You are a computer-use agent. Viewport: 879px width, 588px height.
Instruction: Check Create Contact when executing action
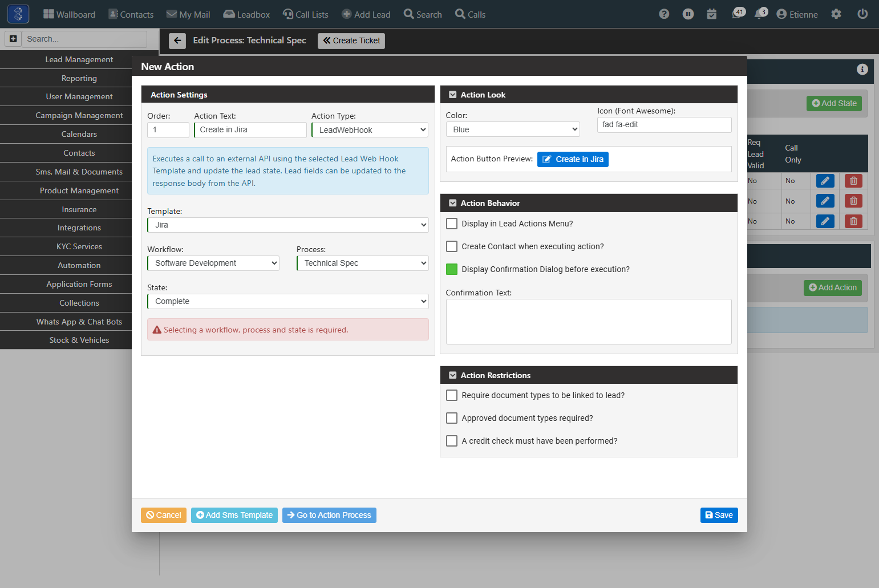tap(452, 246)
